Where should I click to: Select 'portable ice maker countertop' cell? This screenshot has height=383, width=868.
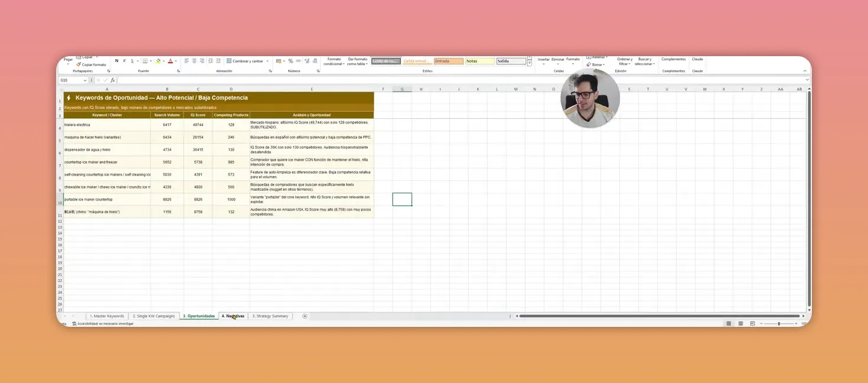tap(107, 199)
